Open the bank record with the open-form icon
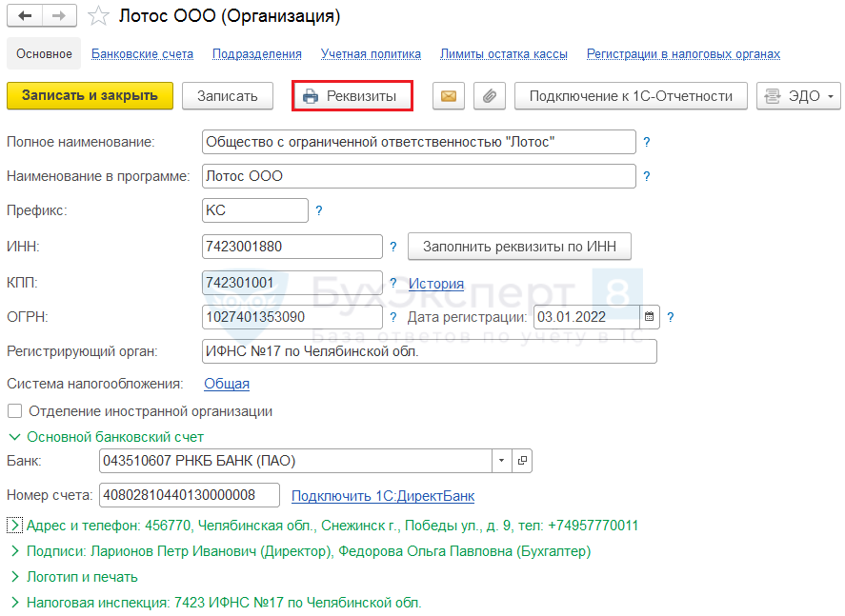Image resolution: width=845 pixels, height=616 pixels. (x=522, y=461)
